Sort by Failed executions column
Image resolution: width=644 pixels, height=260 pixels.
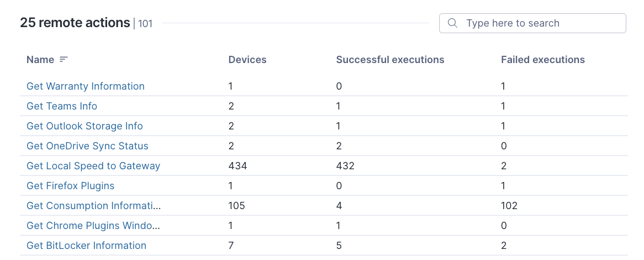click(542, 60)
